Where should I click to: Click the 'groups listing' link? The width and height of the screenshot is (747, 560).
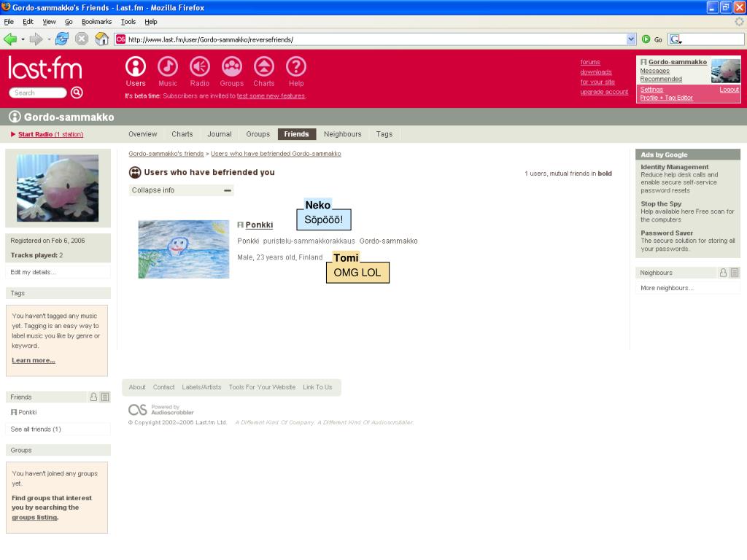click(x=34, y=517)
